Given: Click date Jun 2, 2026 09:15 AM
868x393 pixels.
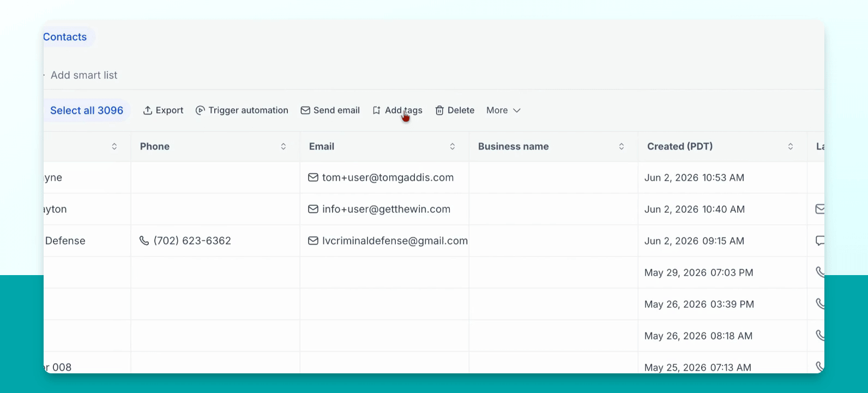Looking at the screenshot, I should pos(694,241).
